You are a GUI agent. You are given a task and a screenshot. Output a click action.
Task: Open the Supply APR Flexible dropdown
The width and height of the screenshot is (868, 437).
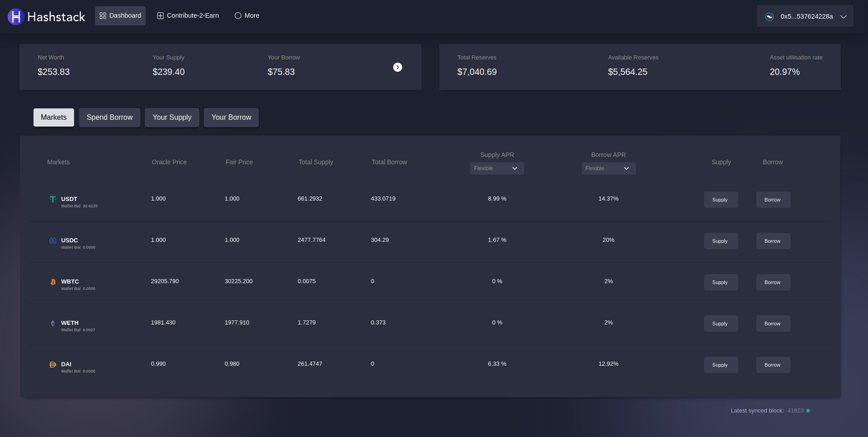point(497,168)
